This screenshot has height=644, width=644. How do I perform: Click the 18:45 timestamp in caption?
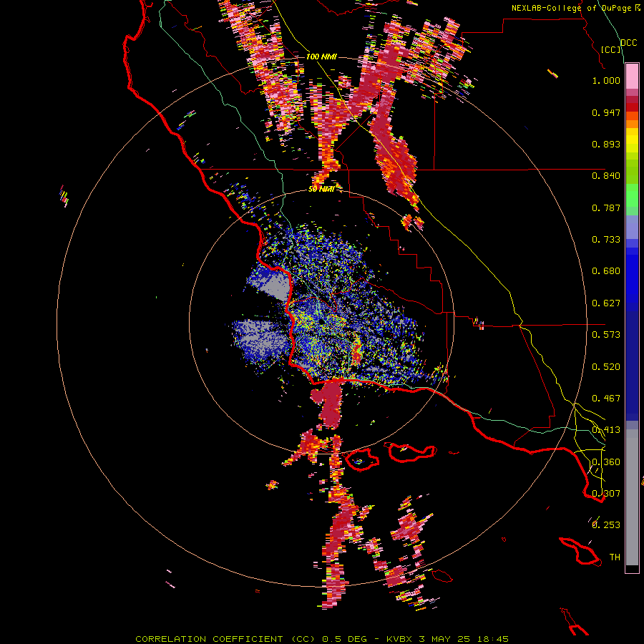(493, 639)
